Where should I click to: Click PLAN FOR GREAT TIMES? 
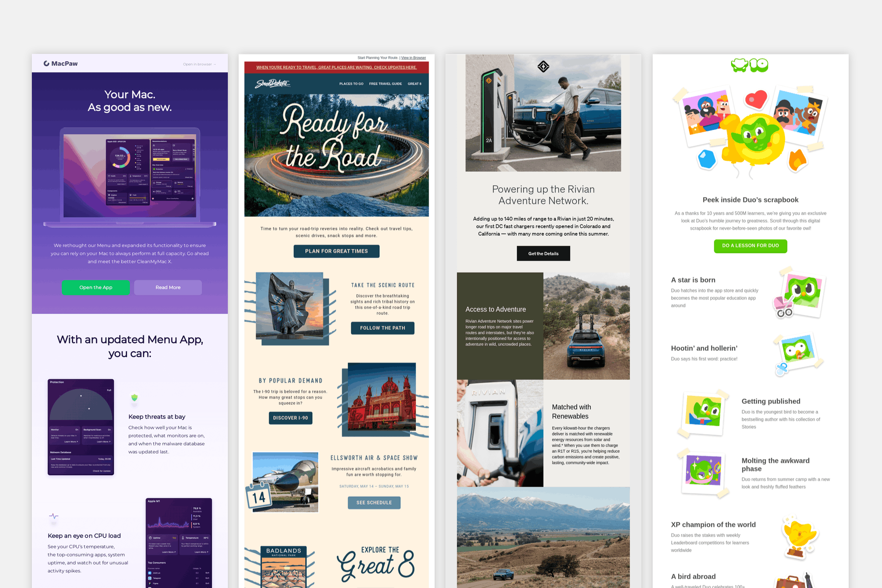(x=336, y=251)
